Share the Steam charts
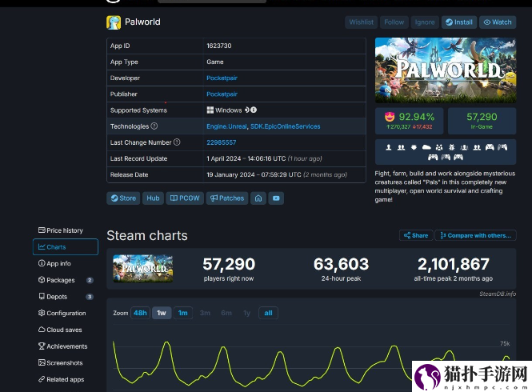This screenshot has height=392, width=532. pyautogui.click(x=416, y=235)
